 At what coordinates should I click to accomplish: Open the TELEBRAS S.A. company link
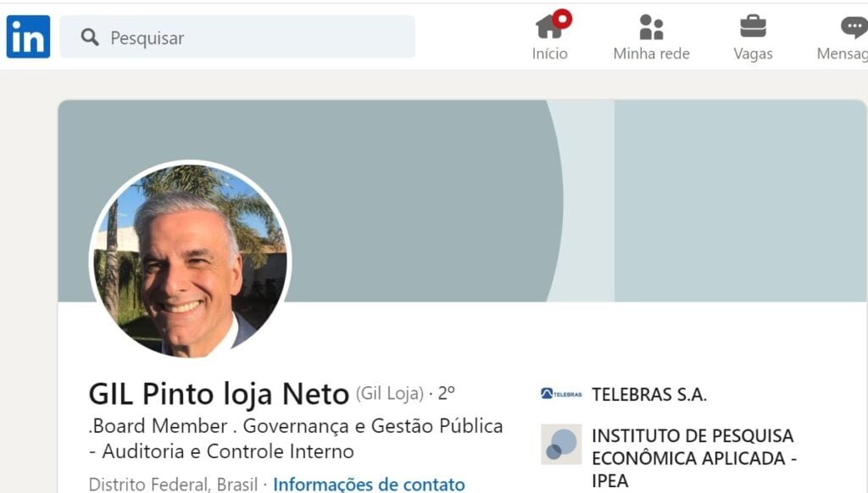649,395
